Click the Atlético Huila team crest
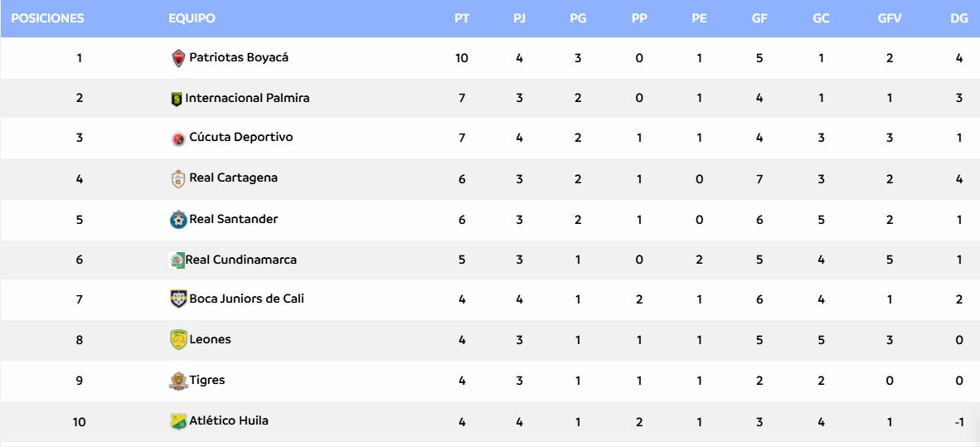The height and width of the screenshot is (447, 980). (177, 421)
